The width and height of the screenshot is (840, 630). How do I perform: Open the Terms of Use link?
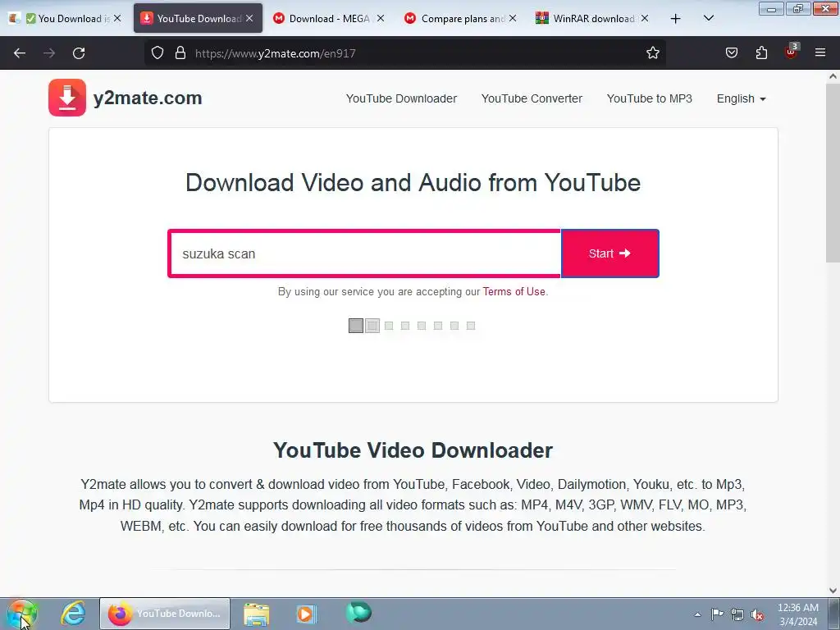[x=514, y=291]
